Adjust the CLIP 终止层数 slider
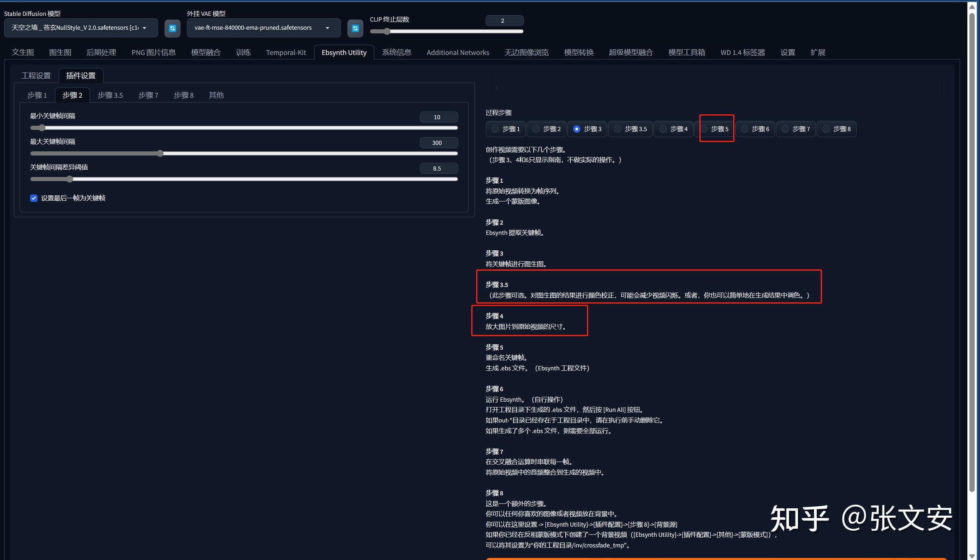Screen dimensions: 980x560 tap(386, 31)
